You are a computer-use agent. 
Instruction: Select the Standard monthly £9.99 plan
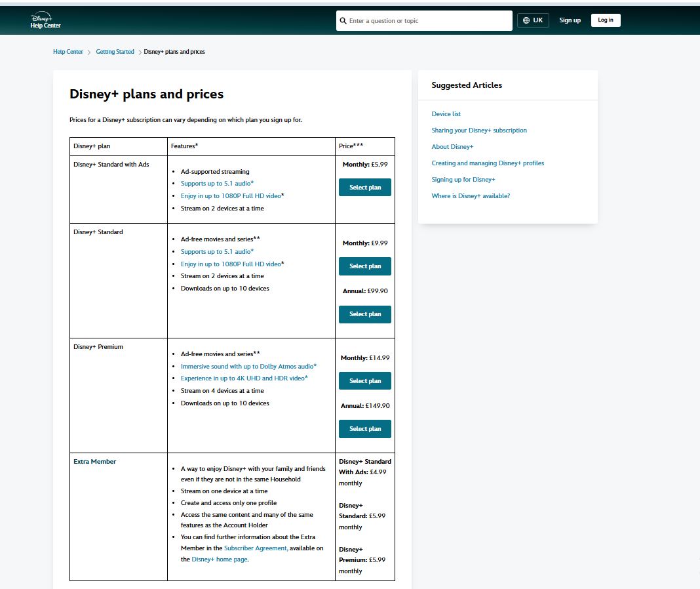364,266
